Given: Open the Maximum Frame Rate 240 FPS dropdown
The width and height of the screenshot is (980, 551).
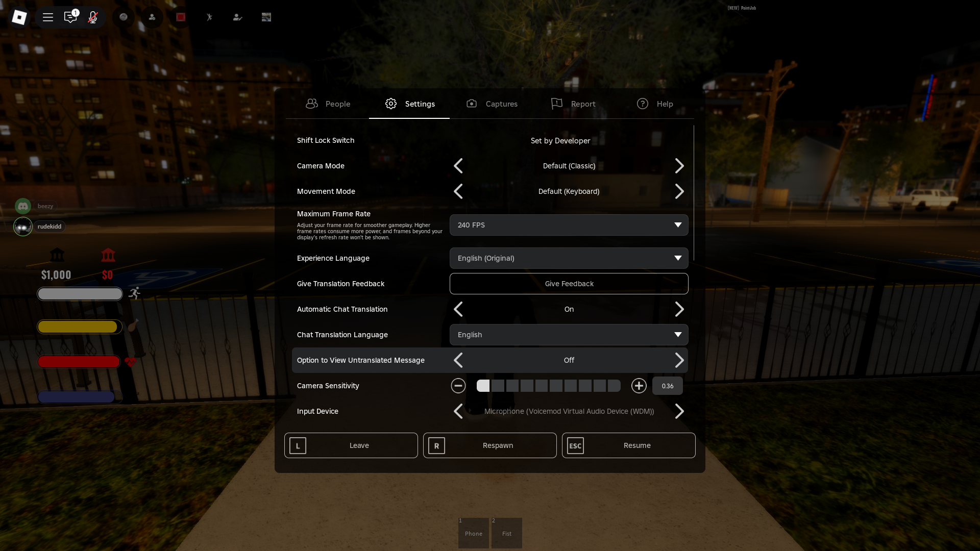Looking at the screenshot, I should 569,225.
